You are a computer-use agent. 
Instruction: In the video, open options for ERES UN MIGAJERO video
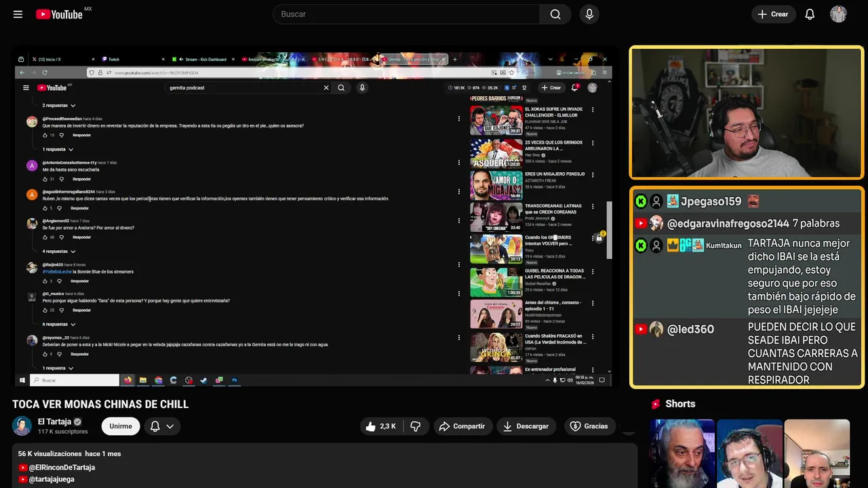pos(593,175)
